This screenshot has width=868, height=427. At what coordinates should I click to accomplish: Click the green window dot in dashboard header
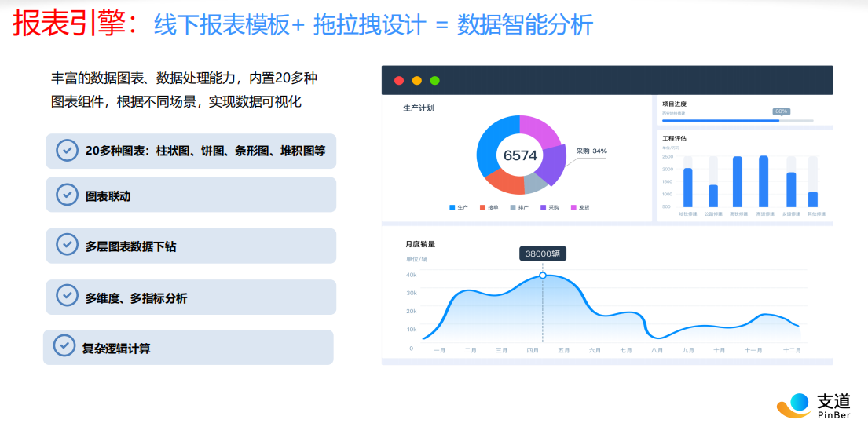point(434,80)
